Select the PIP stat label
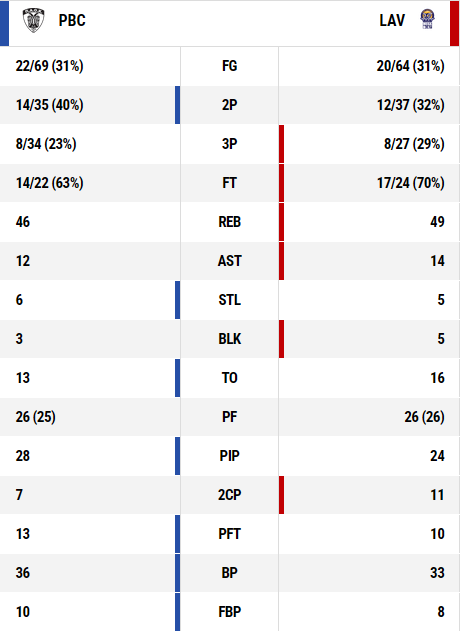The width and height of the screenshot is (461, 631). pos(229,456)
